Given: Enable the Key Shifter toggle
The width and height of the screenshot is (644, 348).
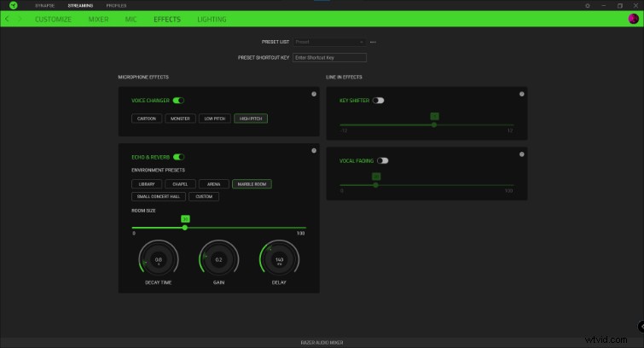Looking at the screenshot, I should 378,101.
